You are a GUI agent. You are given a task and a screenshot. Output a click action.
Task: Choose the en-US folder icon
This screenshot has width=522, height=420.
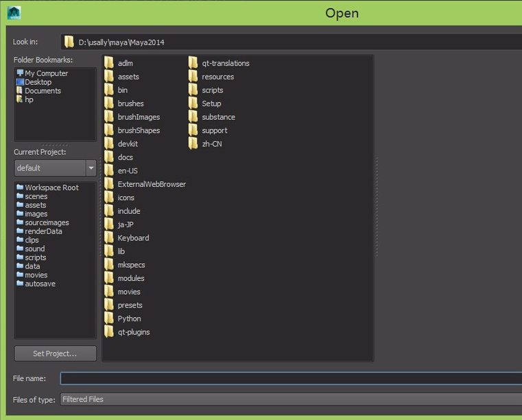coord(109,171)
